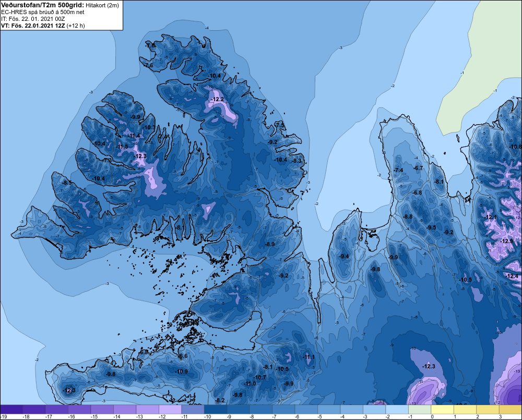
Task: Click the -8.9 temperature value
Action: click(270, 244)
